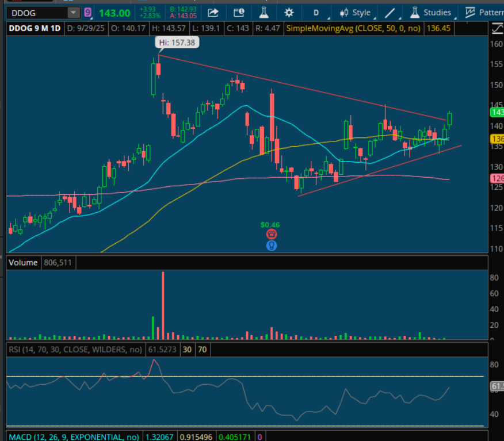Click the green current price tag on axis
The image size is (504, 441).
pyautogui.click(x=497, y=113)
